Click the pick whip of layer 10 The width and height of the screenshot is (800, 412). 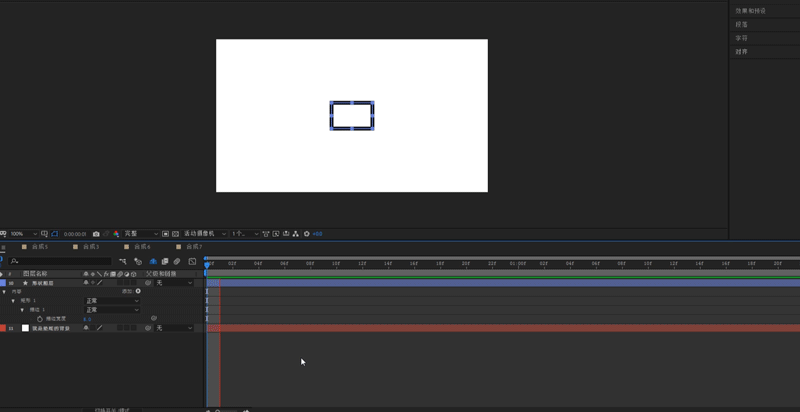148,282
